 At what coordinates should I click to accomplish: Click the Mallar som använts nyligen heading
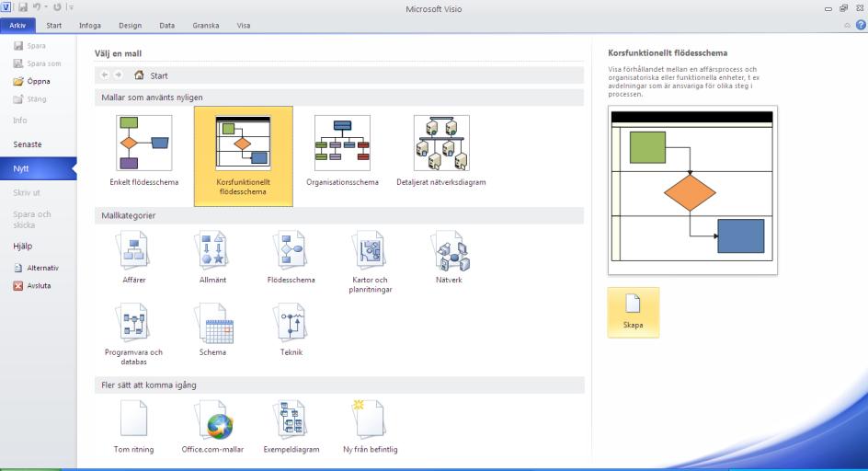tap(152, 98)
